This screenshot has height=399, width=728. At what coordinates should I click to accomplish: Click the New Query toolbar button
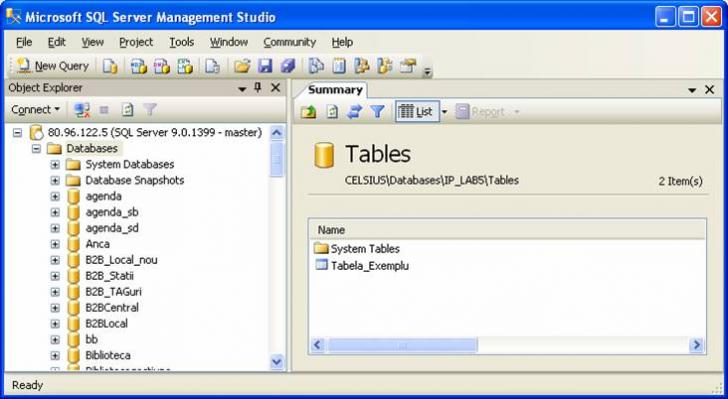[52, 66]
